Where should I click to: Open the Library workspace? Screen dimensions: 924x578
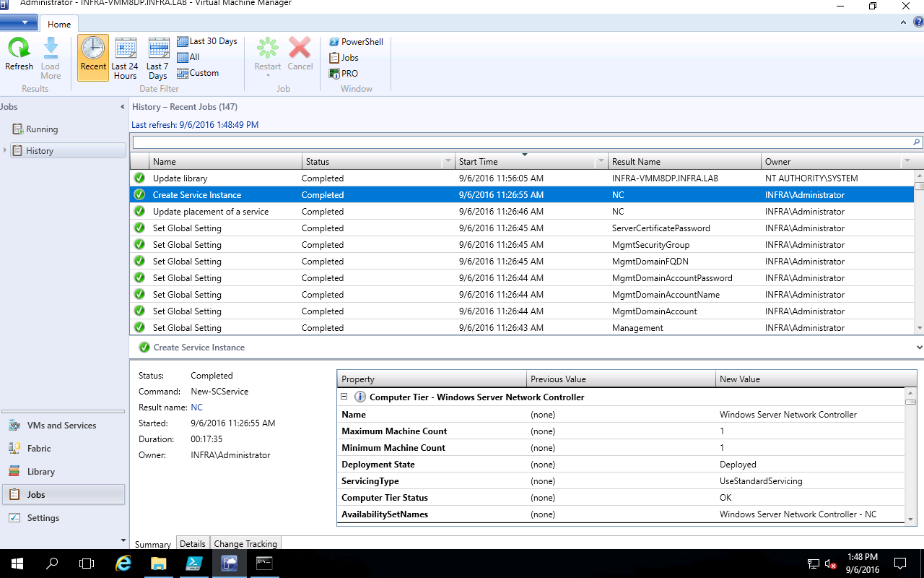pos(62,472)
